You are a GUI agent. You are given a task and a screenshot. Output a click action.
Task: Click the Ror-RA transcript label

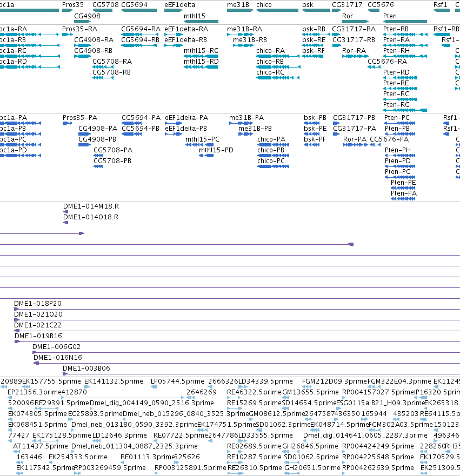354,51
